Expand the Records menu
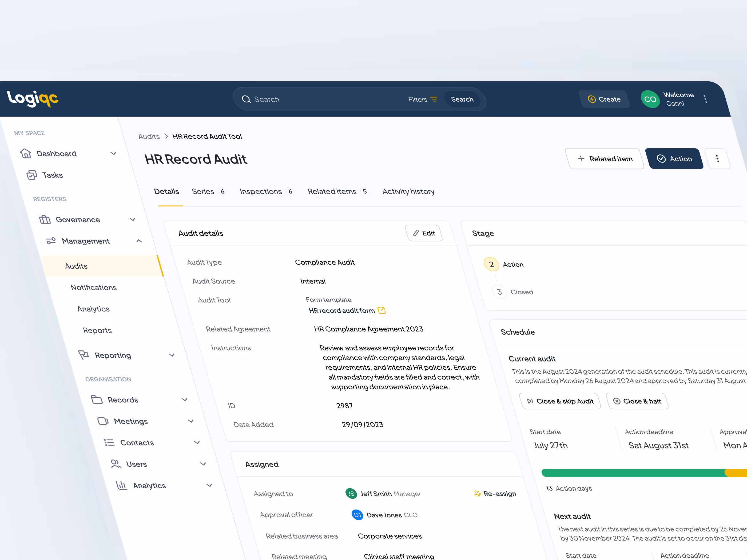 point(184,400)
